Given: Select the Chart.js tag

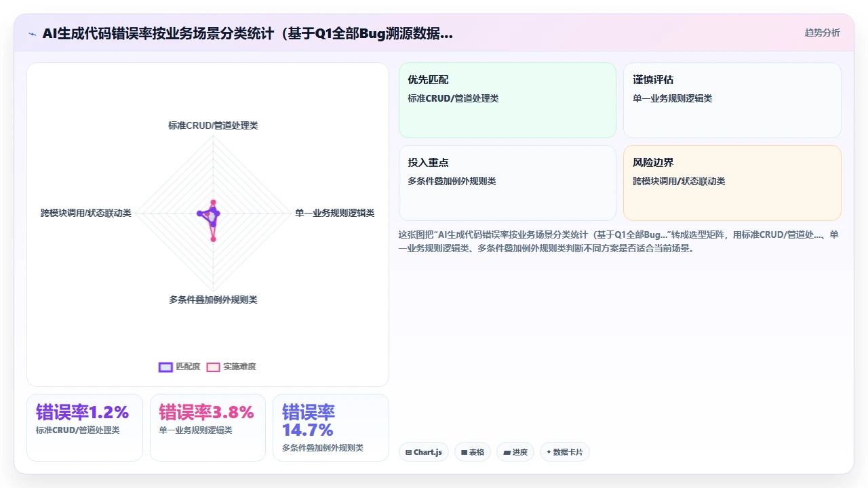Looking at the screenshot, I should tap(424, 452).
